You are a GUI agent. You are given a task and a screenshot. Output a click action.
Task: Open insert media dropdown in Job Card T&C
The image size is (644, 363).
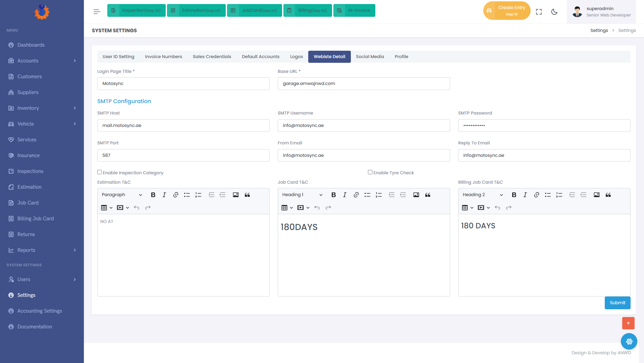(x=303, y=208)
